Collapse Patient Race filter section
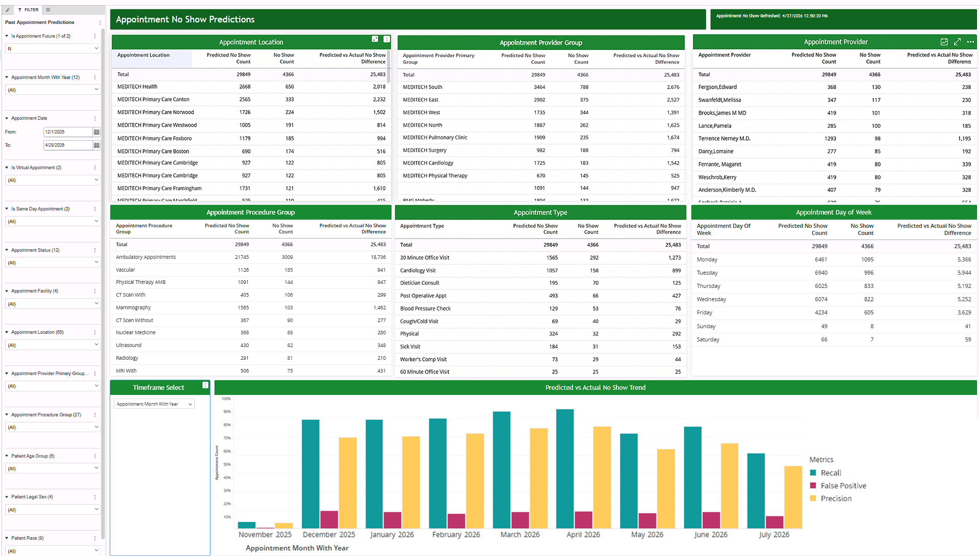The width and height of the screenshot is (980, 556). (x=7, y=538)
